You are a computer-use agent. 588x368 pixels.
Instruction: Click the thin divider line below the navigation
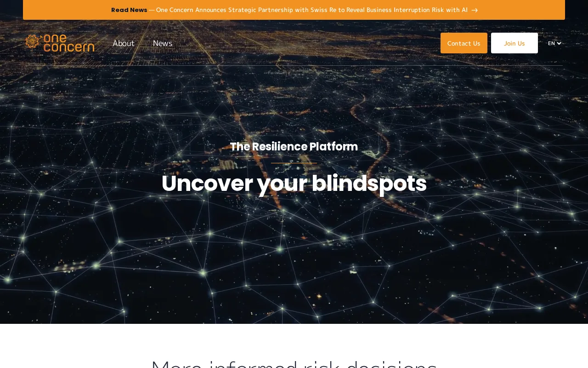294,65
